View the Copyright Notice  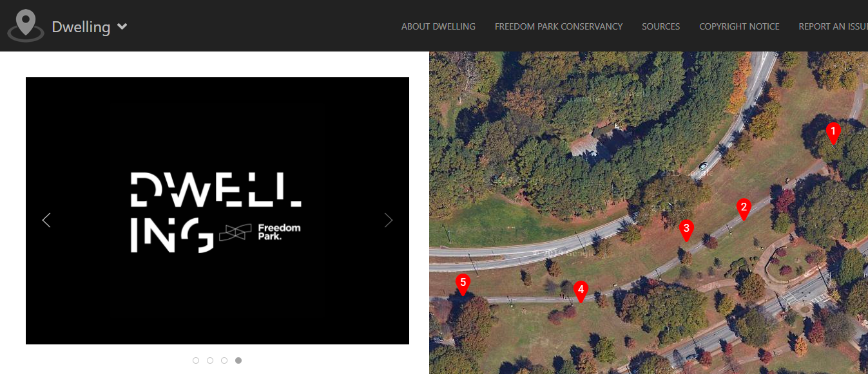click(739, 26)
